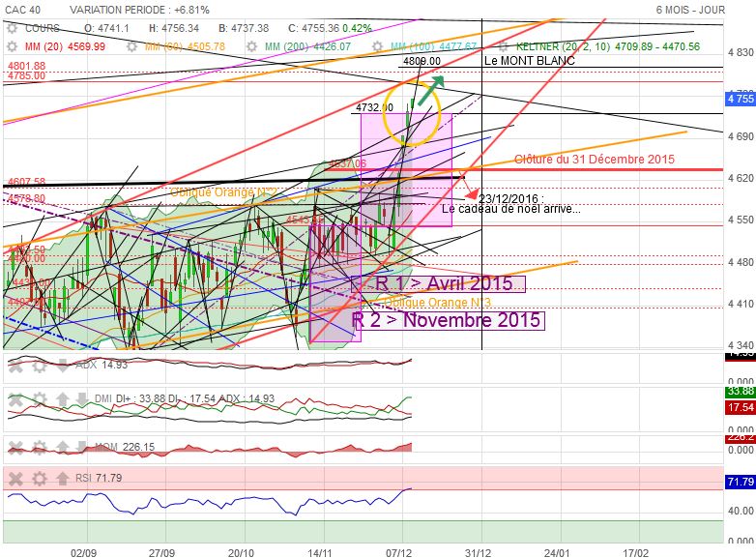Click the MOM 226.15 label

click(x=125, y=447)
